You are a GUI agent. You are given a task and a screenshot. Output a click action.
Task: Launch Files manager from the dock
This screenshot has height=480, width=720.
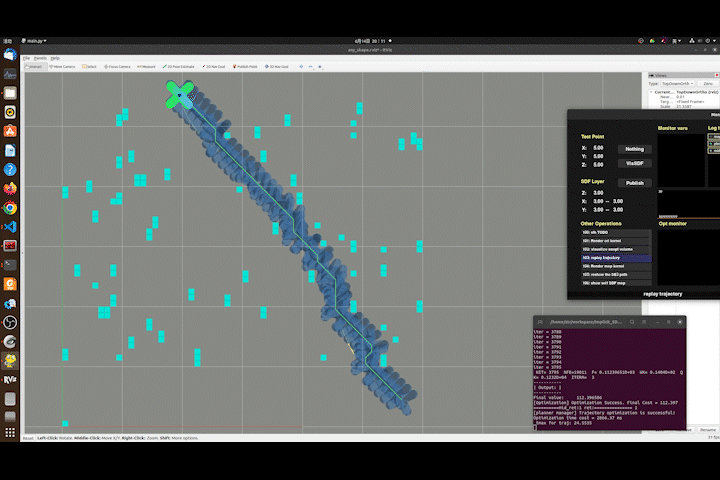[x=10, y=93]
